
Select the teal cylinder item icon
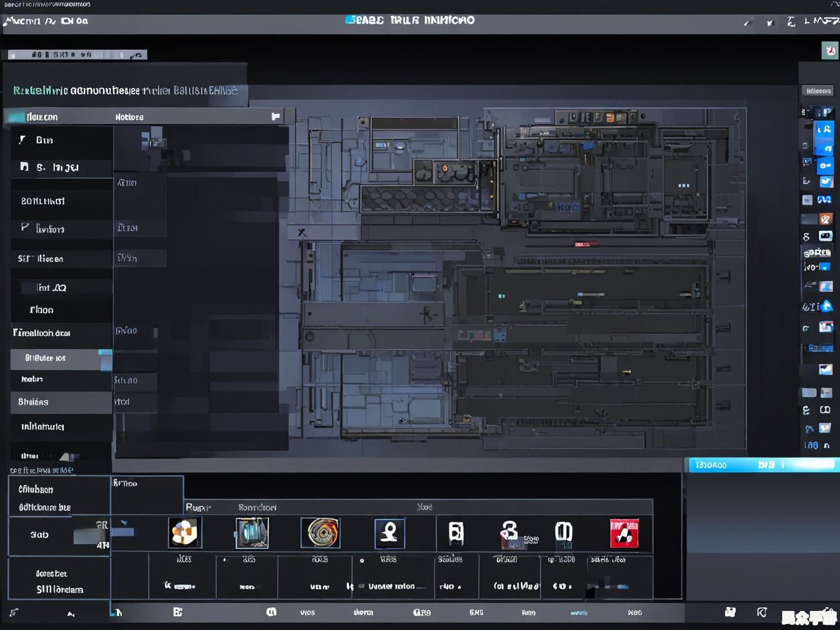click(x=252, y=532)
